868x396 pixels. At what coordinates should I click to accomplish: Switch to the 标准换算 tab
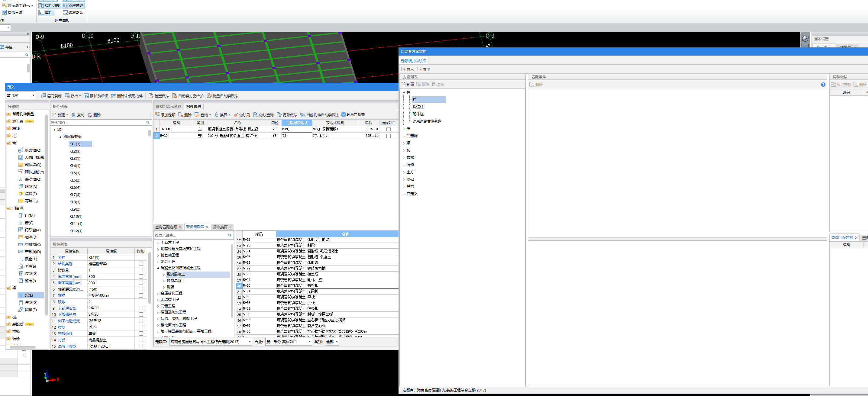click(x=220, y=227)
